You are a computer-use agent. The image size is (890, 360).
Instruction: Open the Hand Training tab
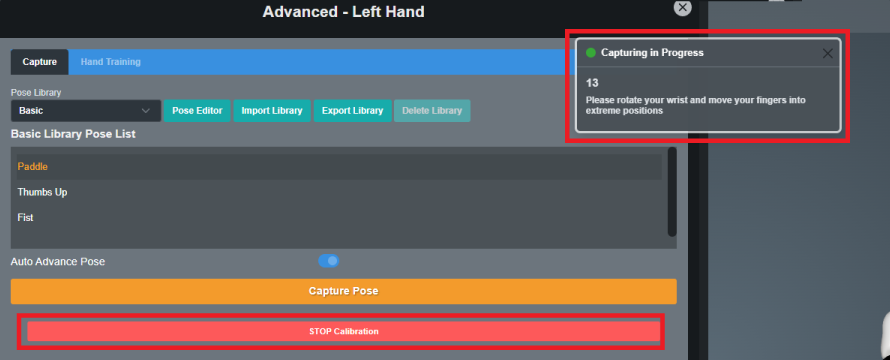point(111,62)
